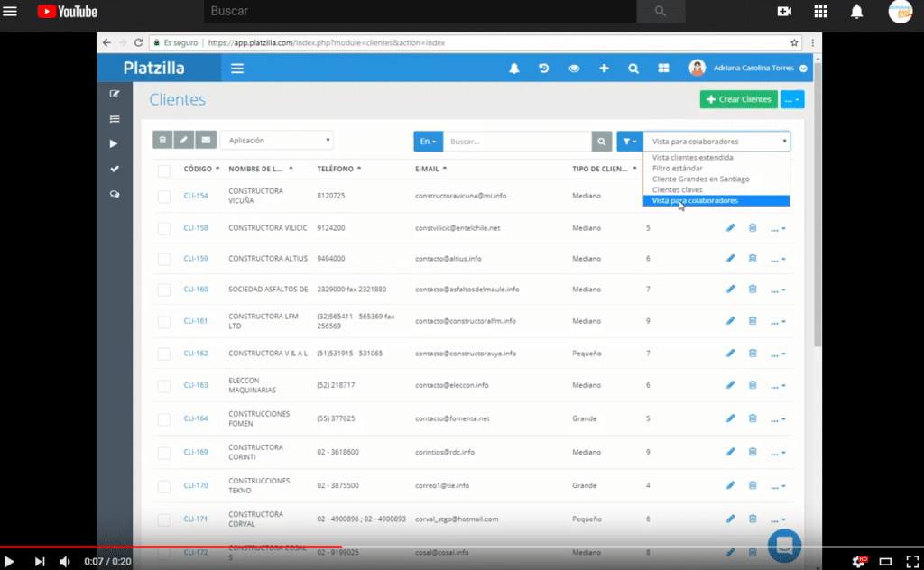This screenshot has height=570, width=924.
Task: Open the floating chat widget
Action: pos(784,545)
